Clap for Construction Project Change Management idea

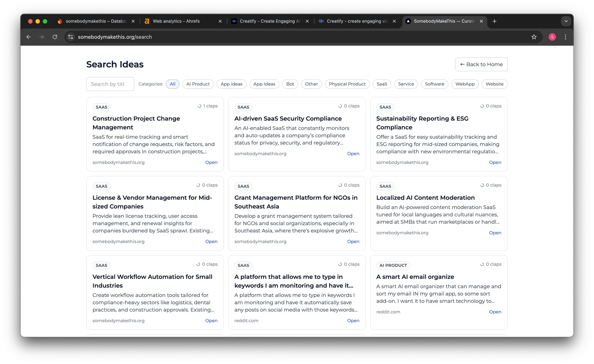[x=208, y=106]
